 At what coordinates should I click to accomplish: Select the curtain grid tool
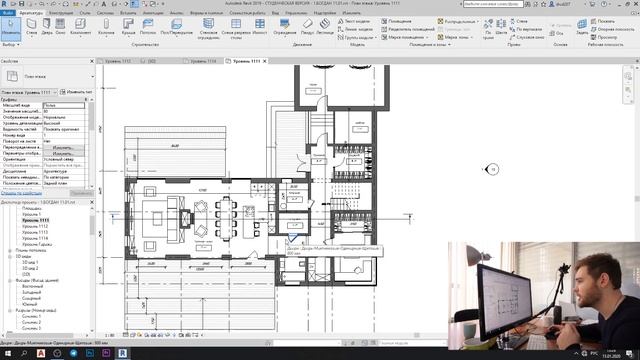tap(236, 29)
